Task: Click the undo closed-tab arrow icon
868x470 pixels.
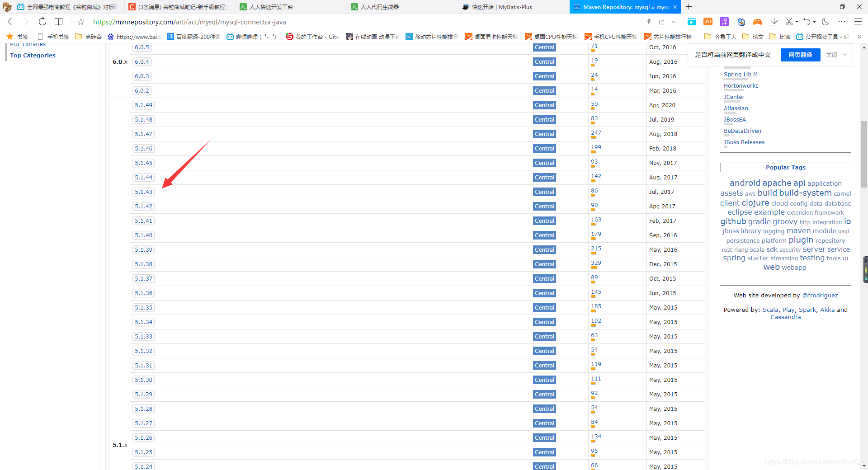Action: click(x=807, y=22)
